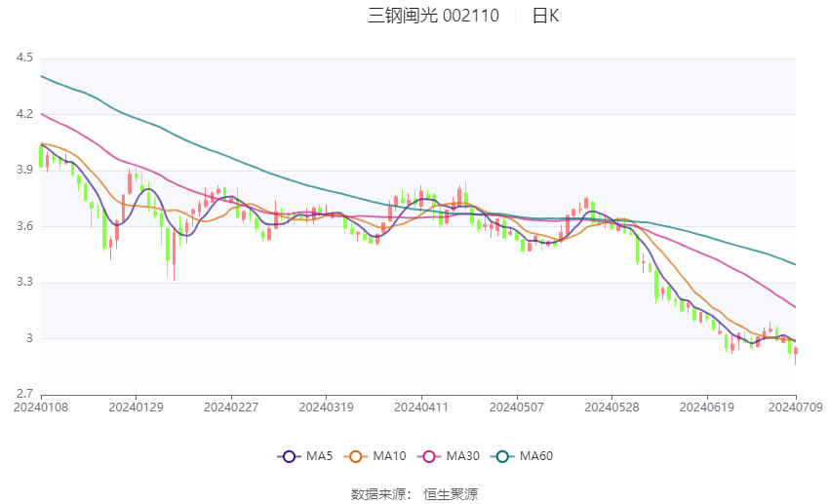This screenshot has width=829, height=504.
Task: Click the chart title 三钢闽光 002110
Action: 433,16
